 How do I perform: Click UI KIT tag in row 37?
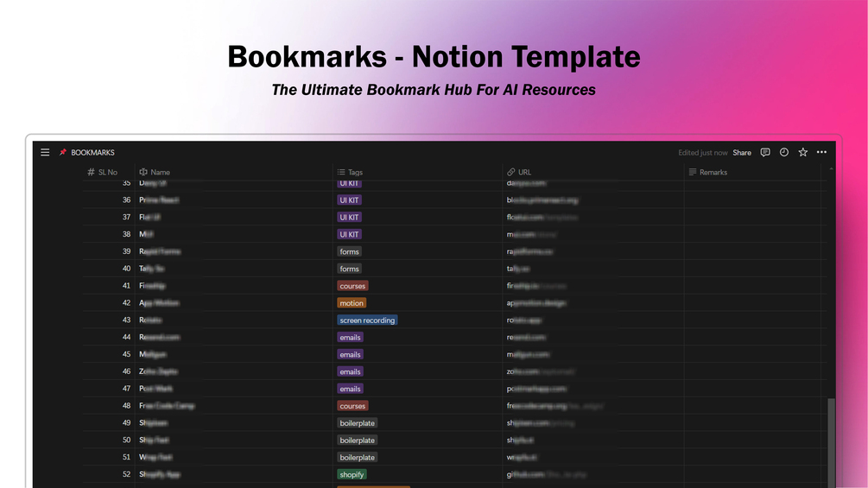(x=349, y=217)
